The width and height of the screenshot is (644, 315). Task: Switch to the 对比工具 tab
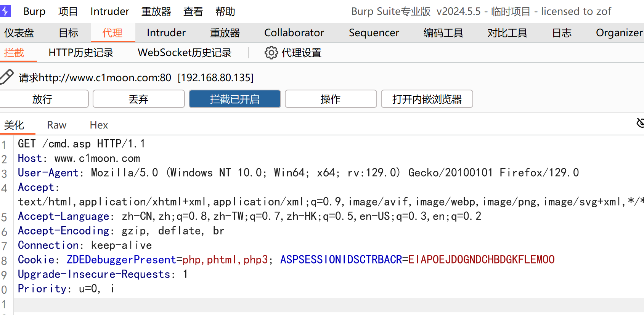click(507, 33)
